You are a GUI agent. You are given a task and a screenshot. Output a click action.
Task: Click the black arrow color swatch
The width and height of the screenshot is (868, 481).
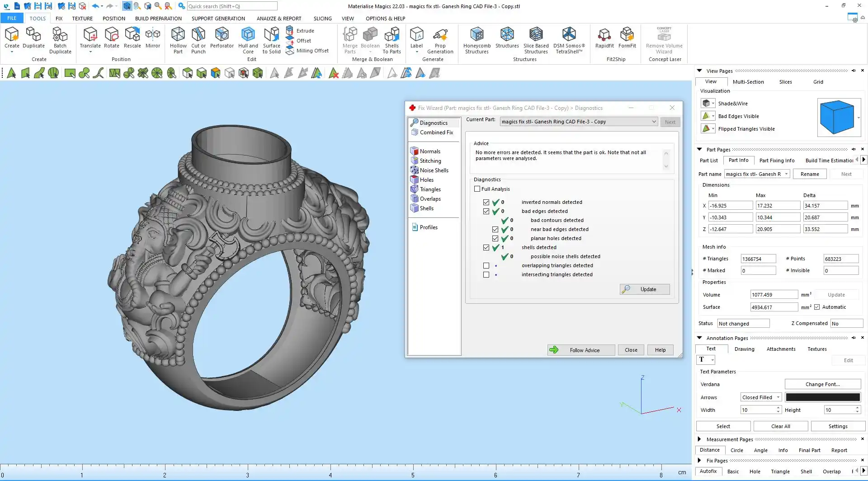click(x=822, y=397)
